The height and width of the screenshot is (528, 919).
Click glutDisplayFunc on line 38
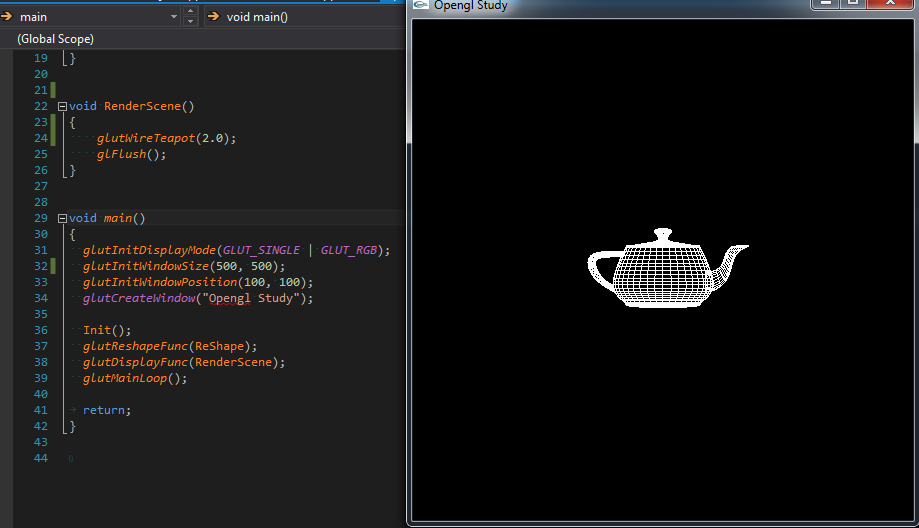135,362
